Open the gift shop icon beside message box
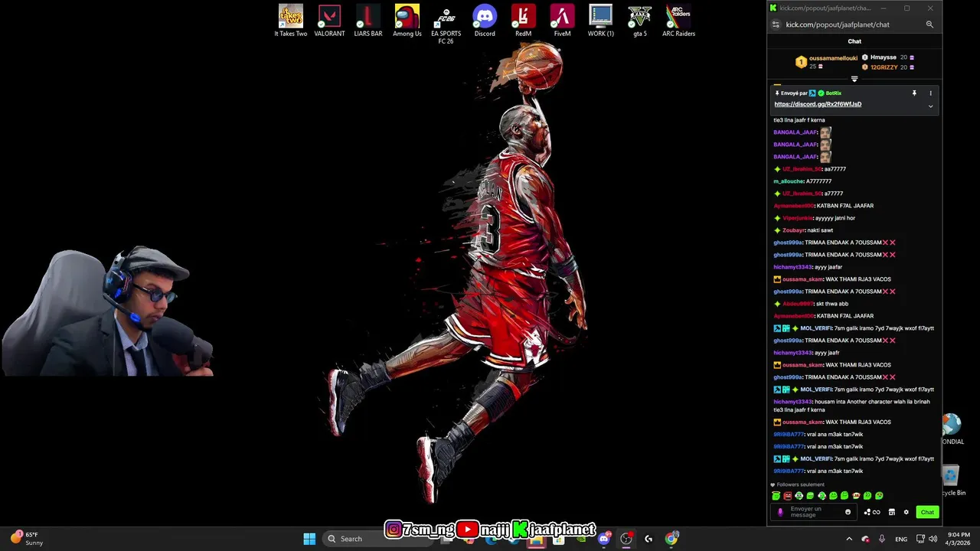This screenshot has height=551, width=980. click(891, 512)
